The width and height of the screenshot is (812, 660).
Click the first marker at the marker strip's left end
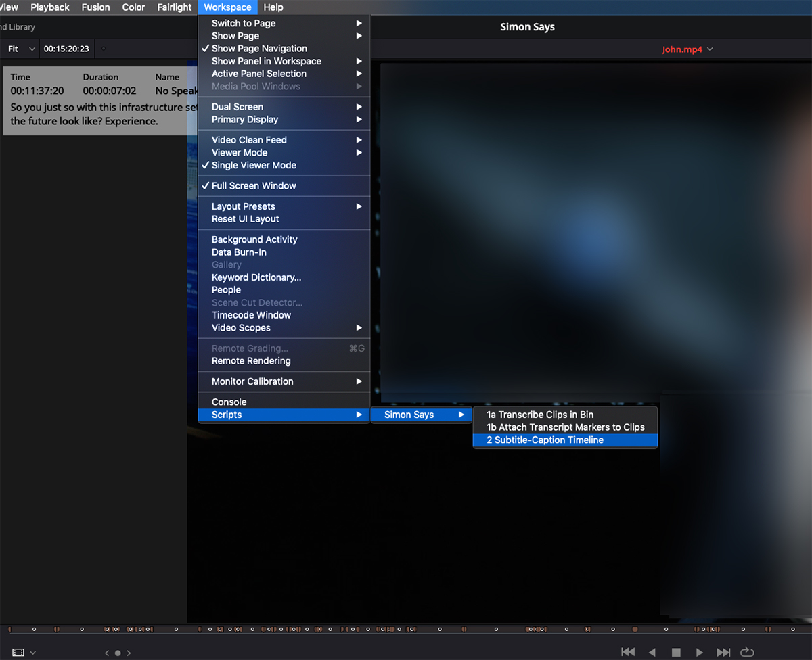10,629
